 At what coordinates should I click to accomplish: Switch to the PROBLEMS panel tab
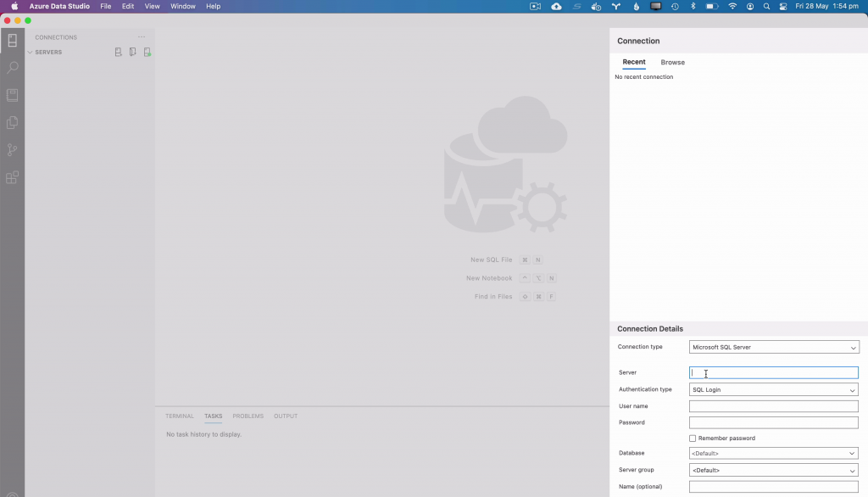coord(248,416)
